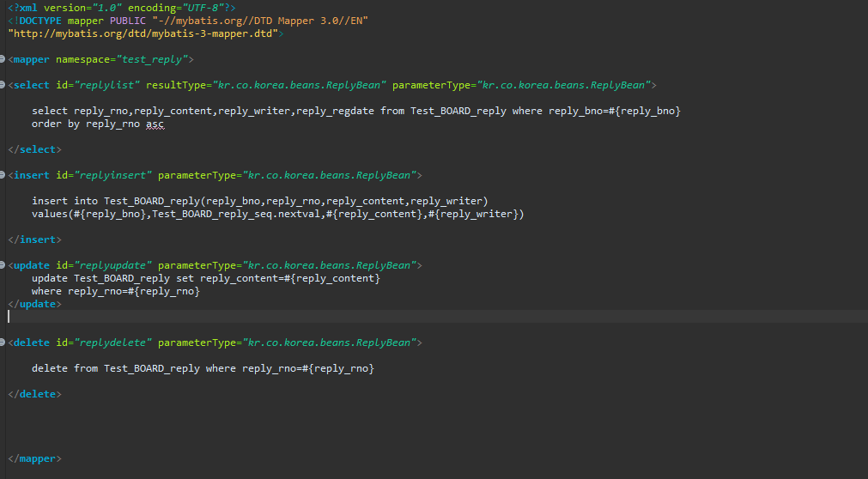The height and width of the screenshot is (479, 868).
Task: Collapse the delete replydelete block fold marker
Action: [3, 343]
